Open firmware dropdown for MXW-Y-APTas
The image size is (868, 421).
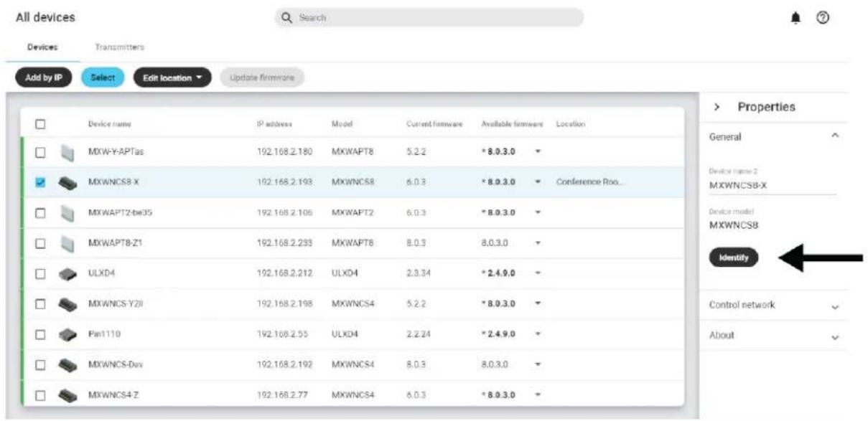click(538, 152)
